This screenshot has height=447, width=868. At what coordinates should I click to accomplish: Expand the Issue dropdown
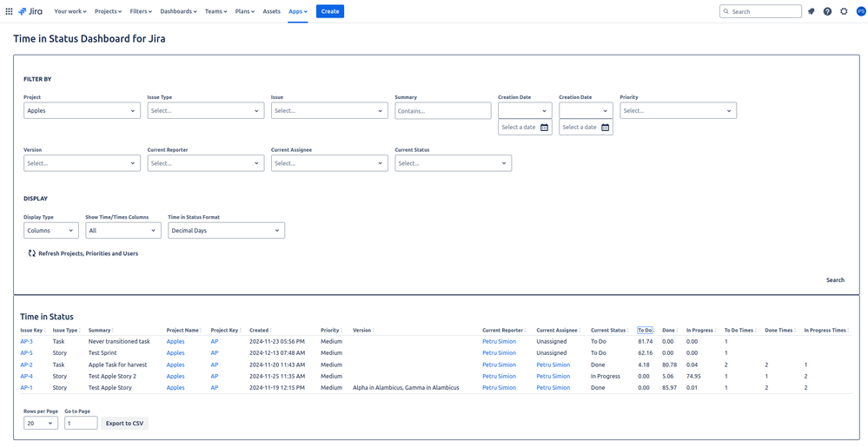click(329, 110)
